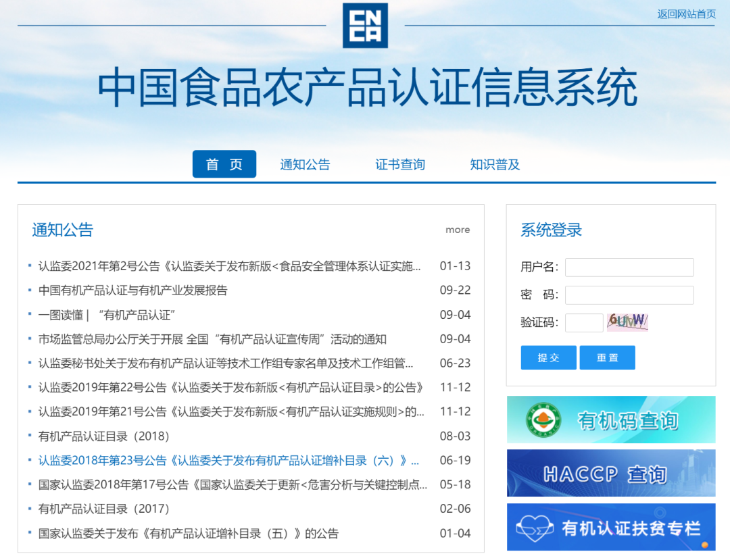
Task: Open 认监委秘书处 技术工作组专家名单 notice
Action: click(x=226, y=363)
